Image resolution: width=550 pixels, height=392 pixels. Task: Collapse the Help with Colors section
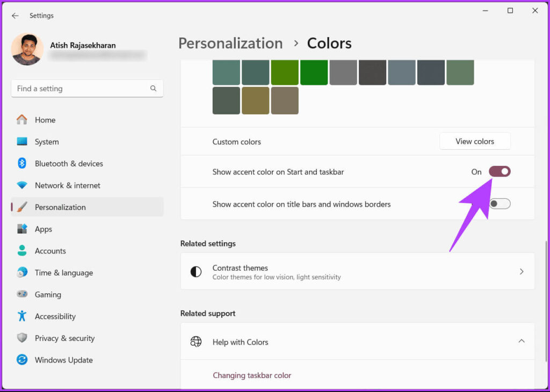[x=521, y=342]
